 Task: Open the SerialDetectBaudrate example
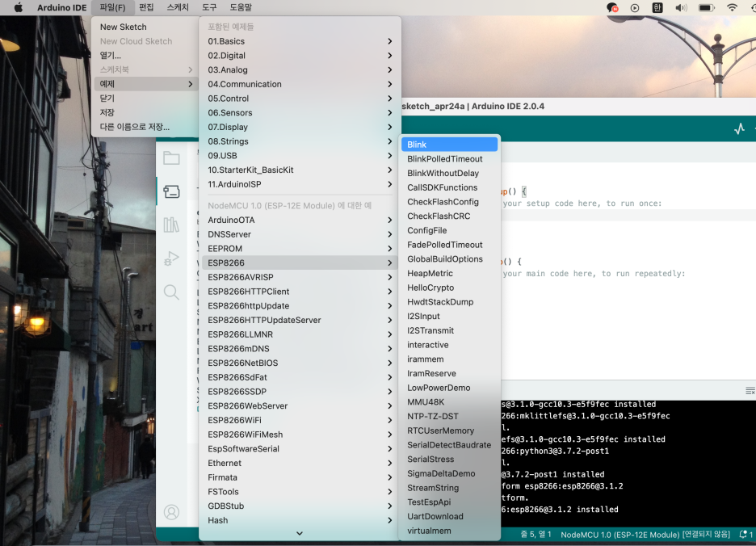point(449,445)
